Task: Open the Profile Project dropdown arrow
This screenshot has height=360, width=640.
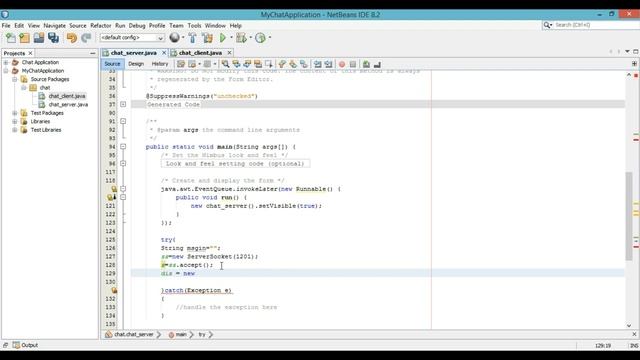Action: click(x=269, y=38)
